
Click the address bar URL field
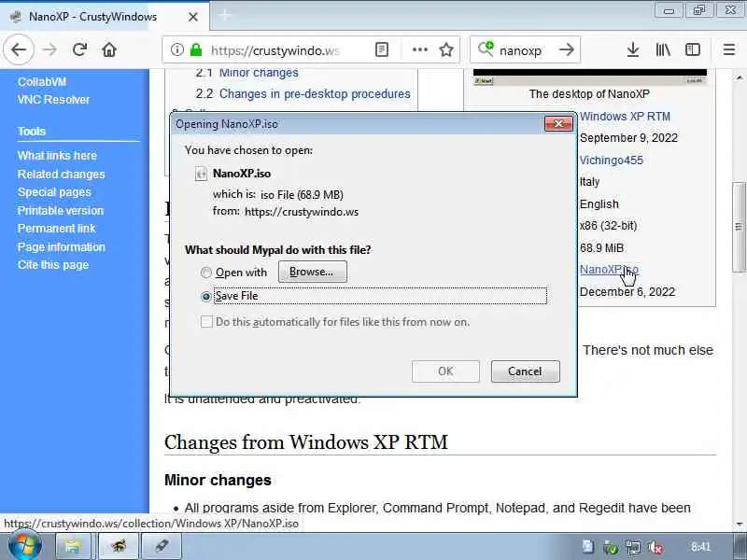(x=275, y=50)
